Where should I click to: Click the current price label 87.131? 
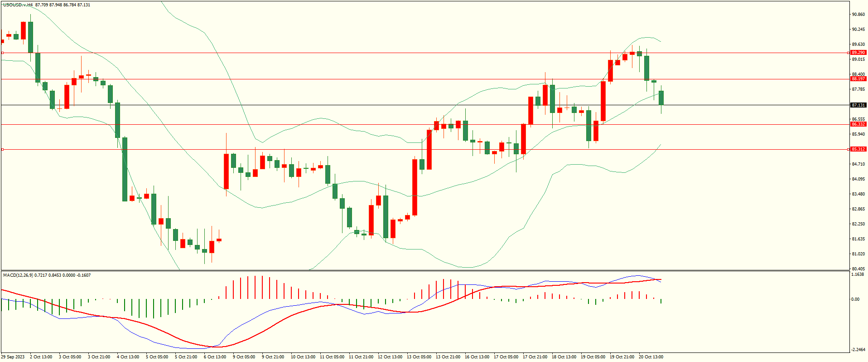tap(858, 105)
